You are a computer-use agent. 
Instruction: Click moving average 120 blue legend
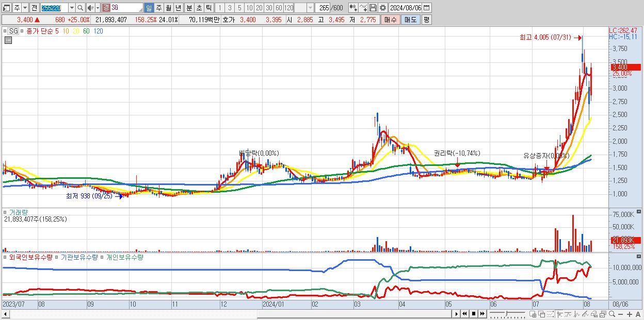point(98,31)
